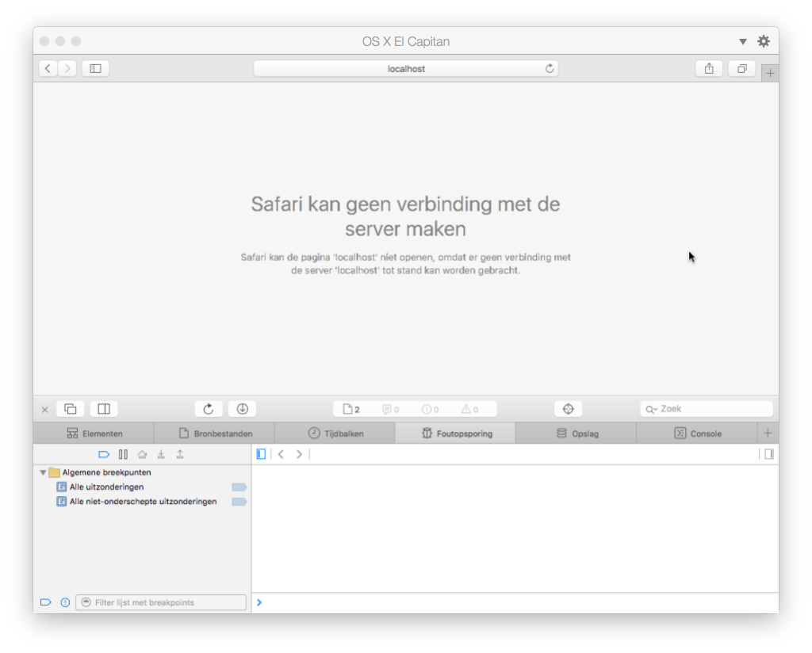Step out of function in debugger
The image size is (812, 653).
pos(180,454)
